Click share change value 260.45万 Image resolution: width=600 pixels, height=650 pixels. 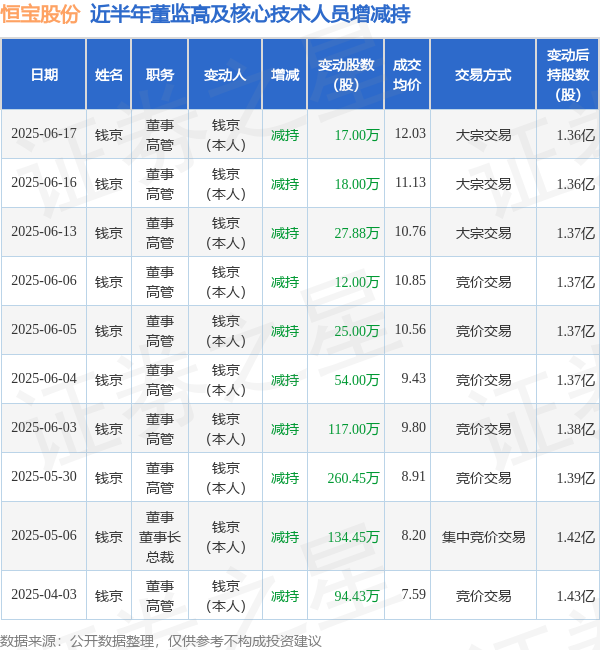(x=353, y=478)
